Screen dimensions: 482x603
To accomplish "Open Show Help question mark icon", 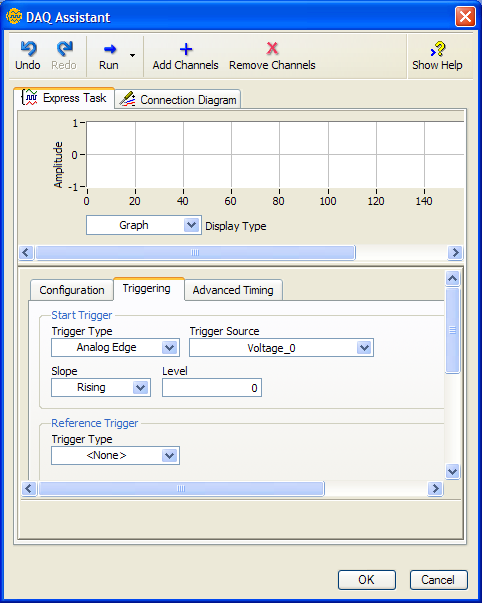I will click(x=438, y=49).
